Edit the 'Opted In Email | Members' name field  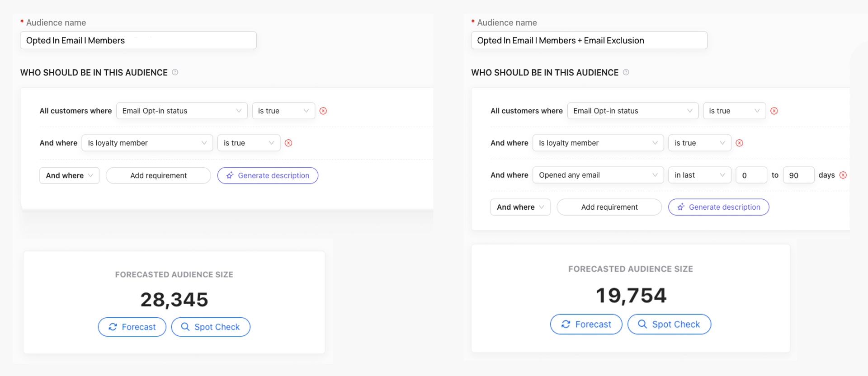point(138,40)
